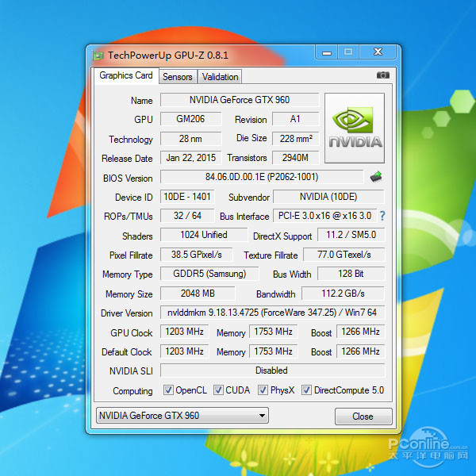Click the Default Clock 1203 MHz field
The height and width of the screenshot is (476, 476).
coord(184,351)
